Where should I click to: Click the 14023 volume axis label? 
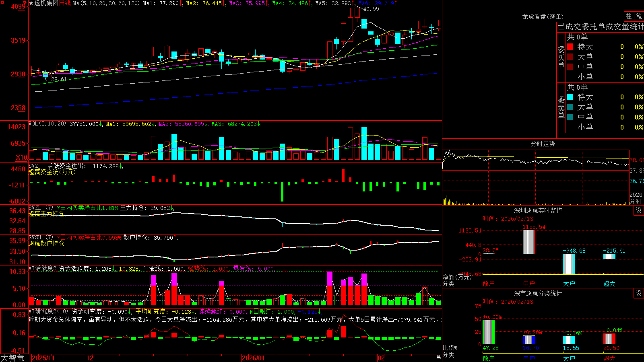17,127
